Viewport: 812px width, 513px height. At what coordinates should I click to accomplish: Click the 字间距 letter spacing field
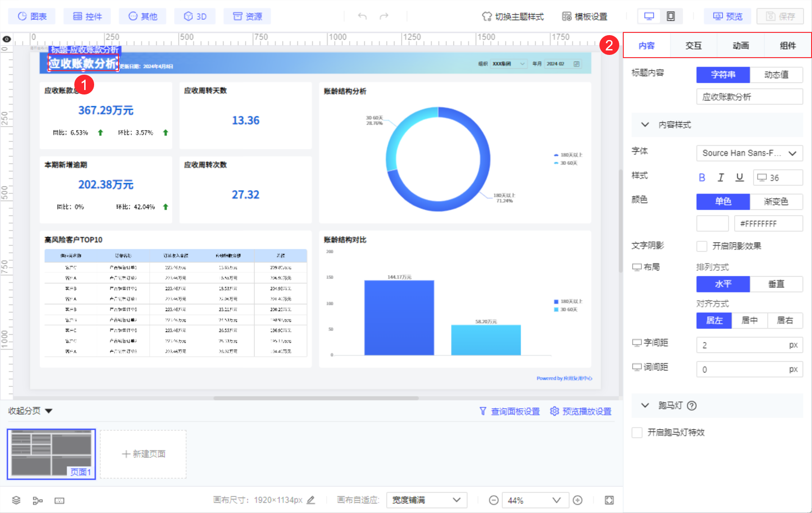tap(749, 345)
